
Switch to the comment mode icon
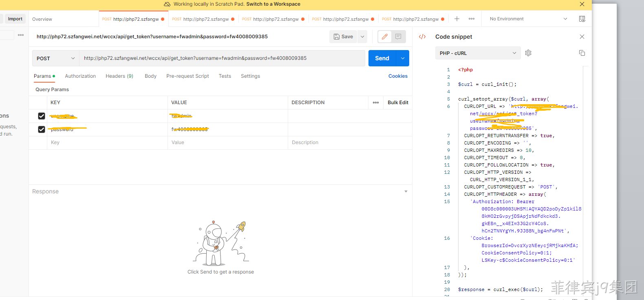click(x=398, y=37)
